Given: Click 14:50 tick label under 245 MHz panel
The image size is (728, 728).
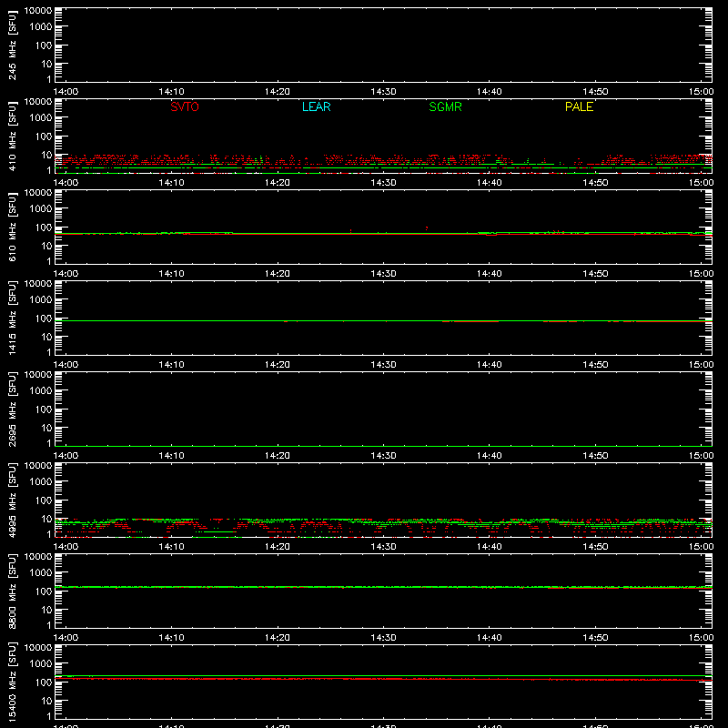Looking at the screenshot, I should click(x=595, y=92).
